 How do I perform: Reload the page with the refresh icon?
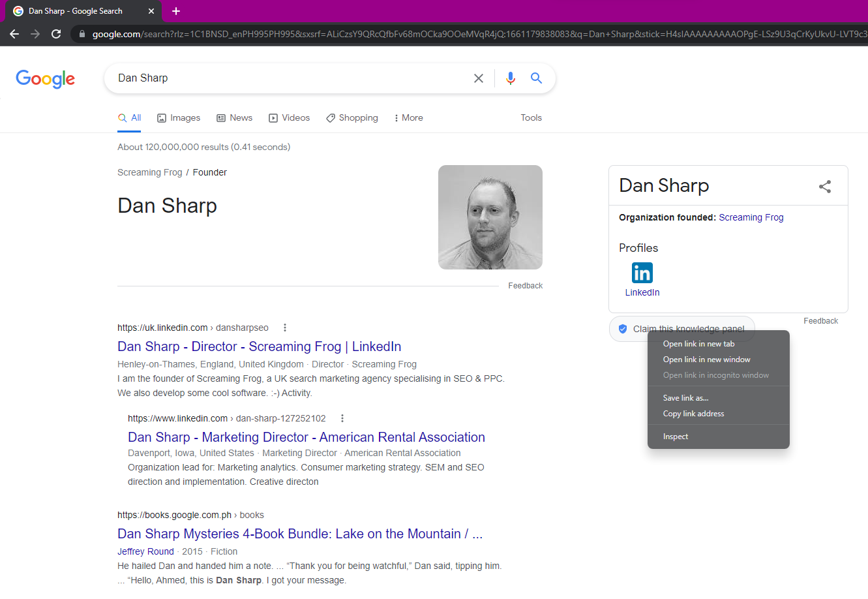(56, 34)
